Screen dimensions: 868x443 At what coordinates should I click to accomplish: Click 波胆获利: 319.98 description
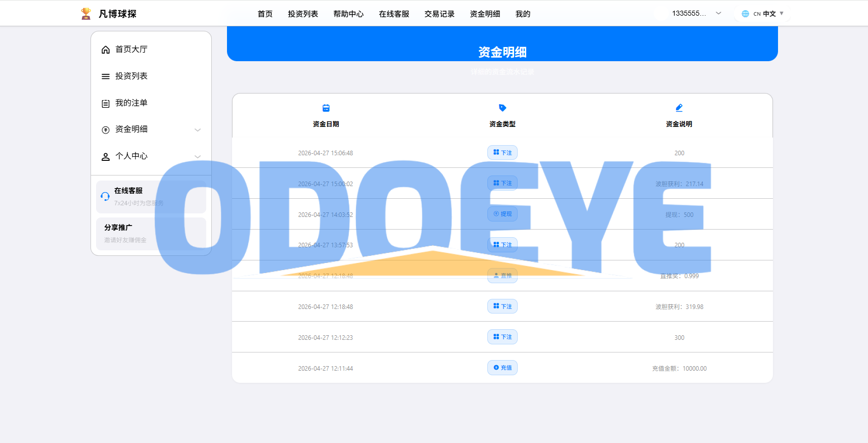[679, 307]
